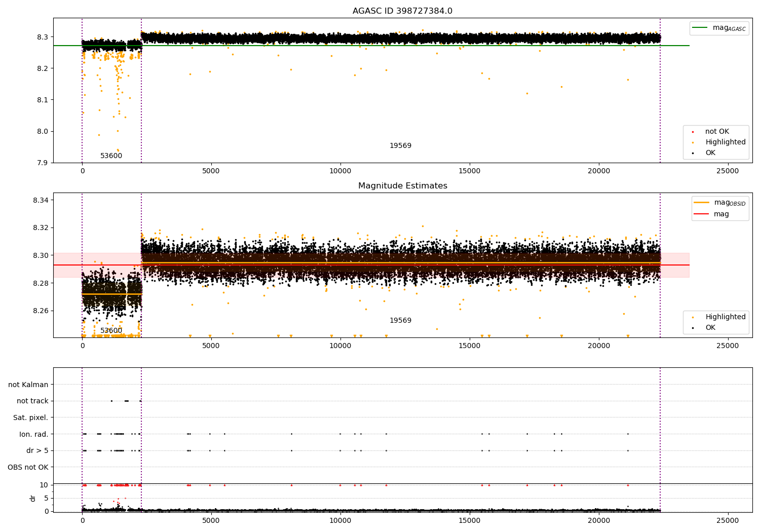Select the "OBS not OK" row label

[28, 467]
